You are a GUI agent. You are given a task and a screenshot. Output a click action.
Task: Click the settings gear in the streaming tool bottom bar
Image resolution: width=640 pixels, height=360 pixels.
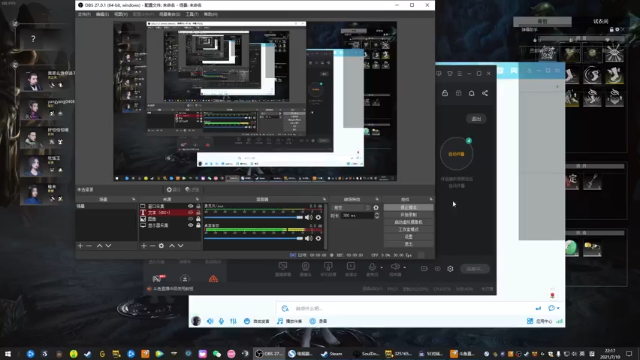tap(450, 269)
